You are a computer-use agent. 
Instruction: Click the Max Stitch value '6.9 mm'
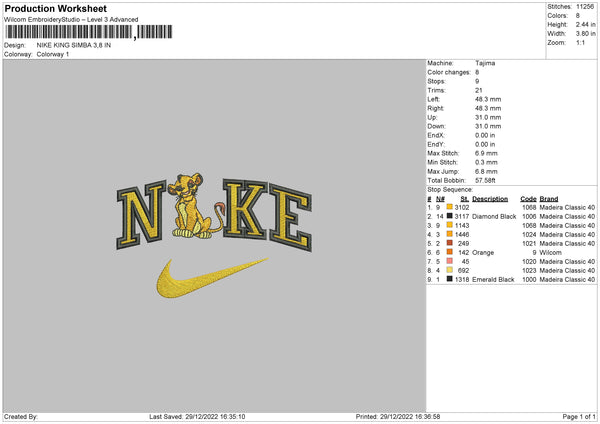tap(486, 153)
